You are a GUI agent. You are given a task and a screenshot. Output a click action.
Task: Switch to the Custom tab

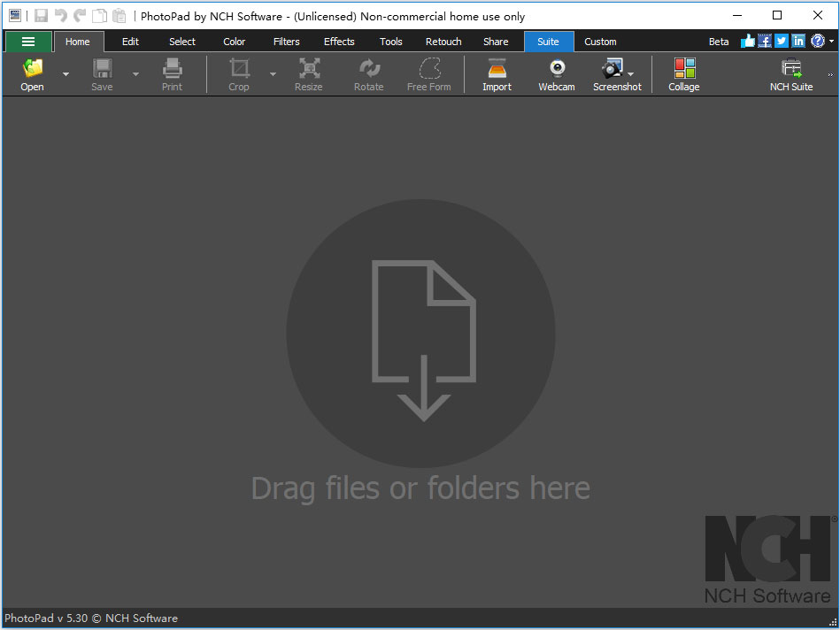(600, 42)
